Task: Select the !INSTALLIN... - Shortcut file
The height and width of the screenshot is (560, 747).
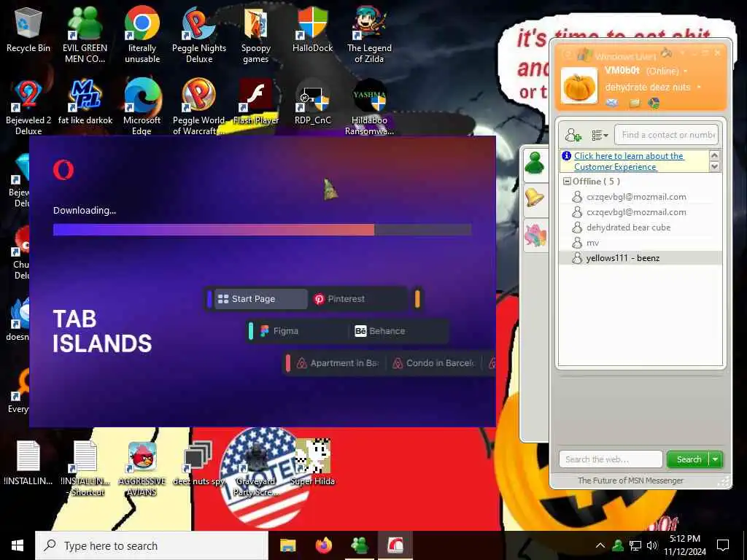Action: 85,469
